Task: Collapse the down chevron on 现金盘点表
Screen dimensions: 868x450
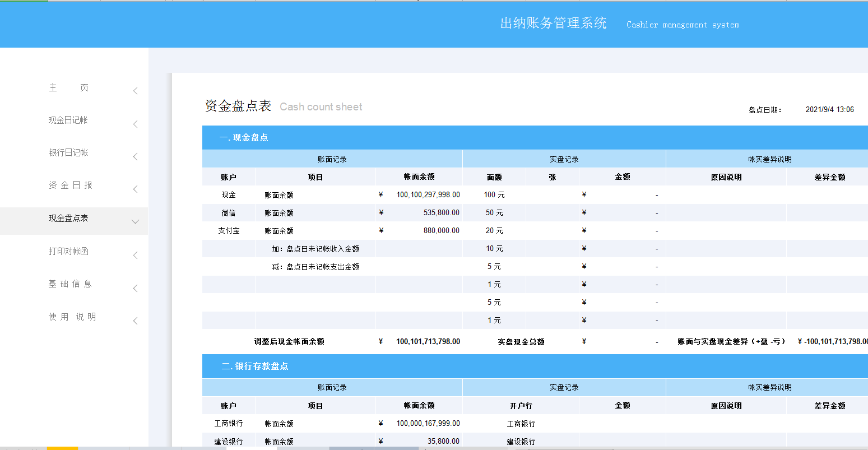Action: [x=135, y=221]
